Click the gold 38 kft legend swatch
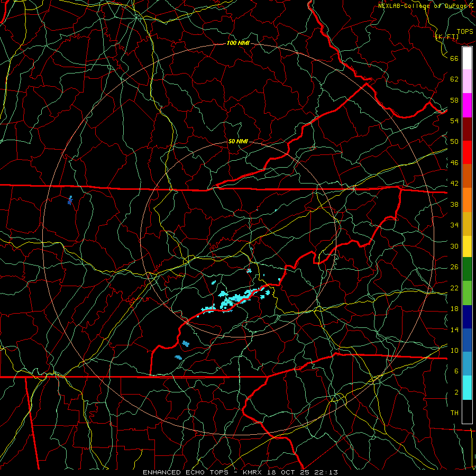Viewport: 476px width, 476px height. [x=467, y=224]
